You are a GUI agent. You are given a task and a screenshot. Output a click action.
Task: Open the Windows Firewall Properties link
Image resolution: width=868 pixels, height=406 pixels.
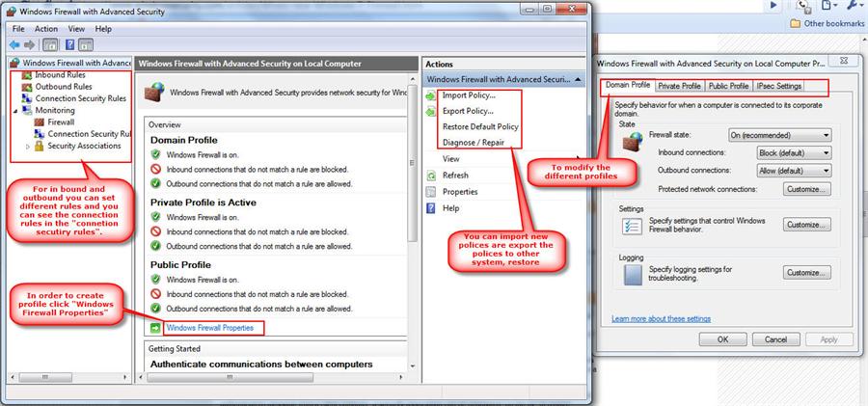click(x=210, y=328)
